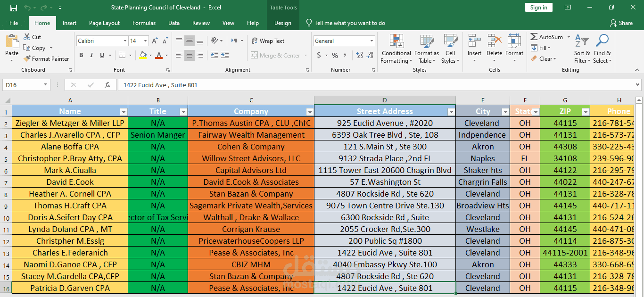Click the Share button
Image resolution: width=644 pixels, height=297 pixels.
621,23
